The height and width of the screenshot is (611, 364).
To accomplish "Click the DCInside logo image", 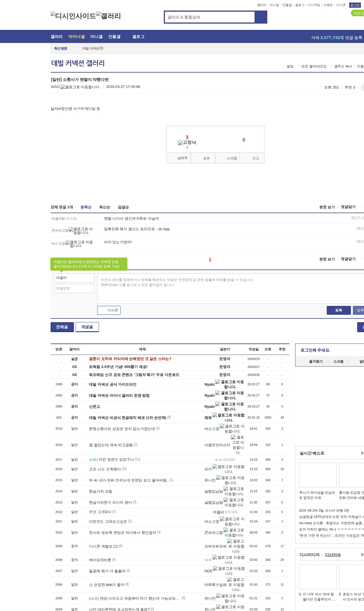I will (x=73, y=16).
